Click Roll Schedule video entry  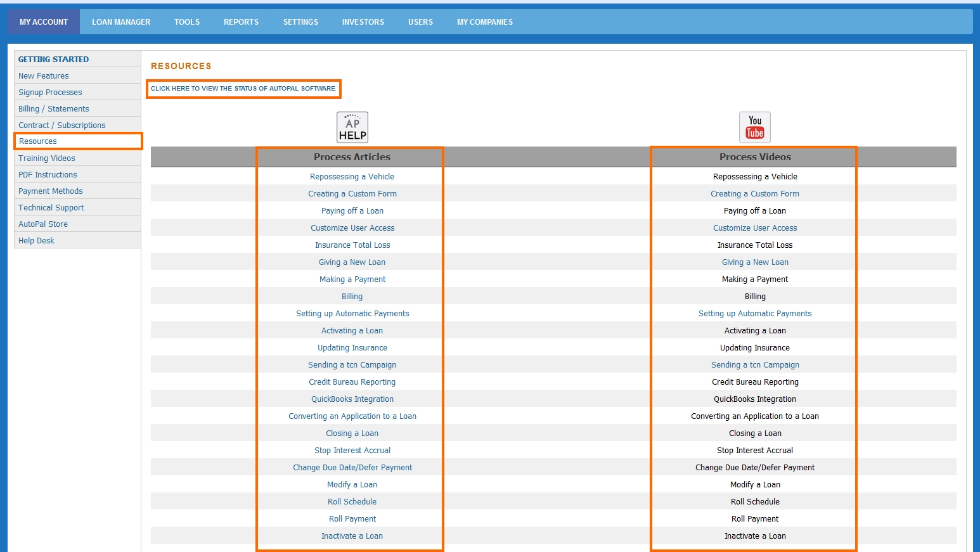[x=755, y=502]
